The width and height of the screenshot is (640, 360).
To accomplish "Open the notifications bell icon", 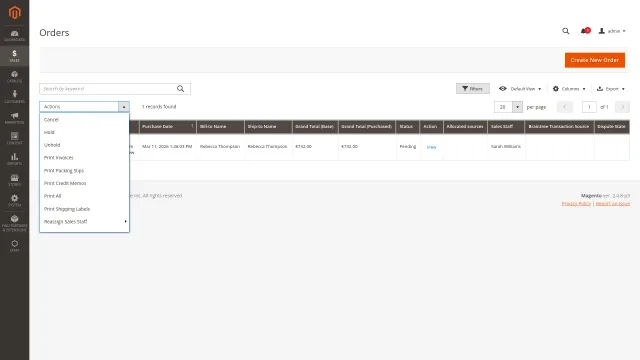I will 585,31.
